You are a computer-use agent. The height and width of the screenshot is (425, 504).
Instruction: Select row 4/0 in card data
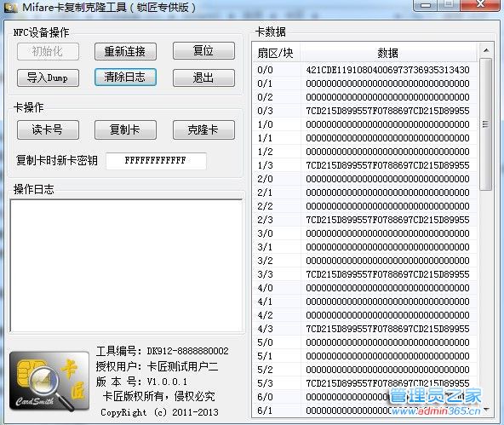[x=364, y=288]
